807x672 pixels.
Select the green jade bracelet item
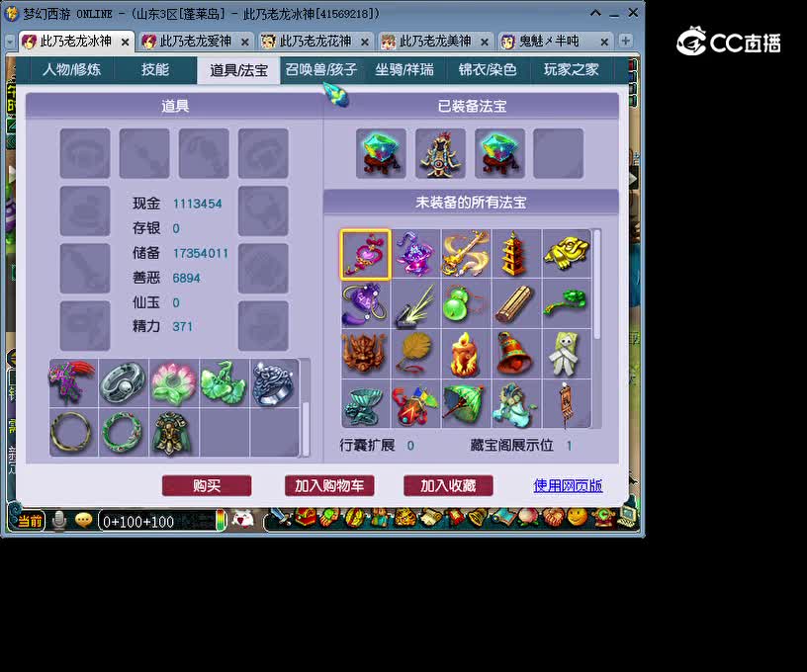[x=124, y=433]
